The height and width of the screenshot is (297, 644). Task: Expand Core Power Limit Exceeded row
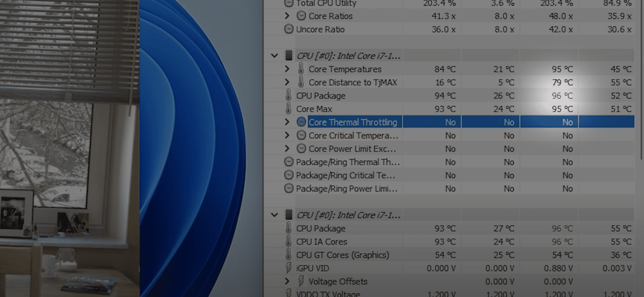click(287, 148)
